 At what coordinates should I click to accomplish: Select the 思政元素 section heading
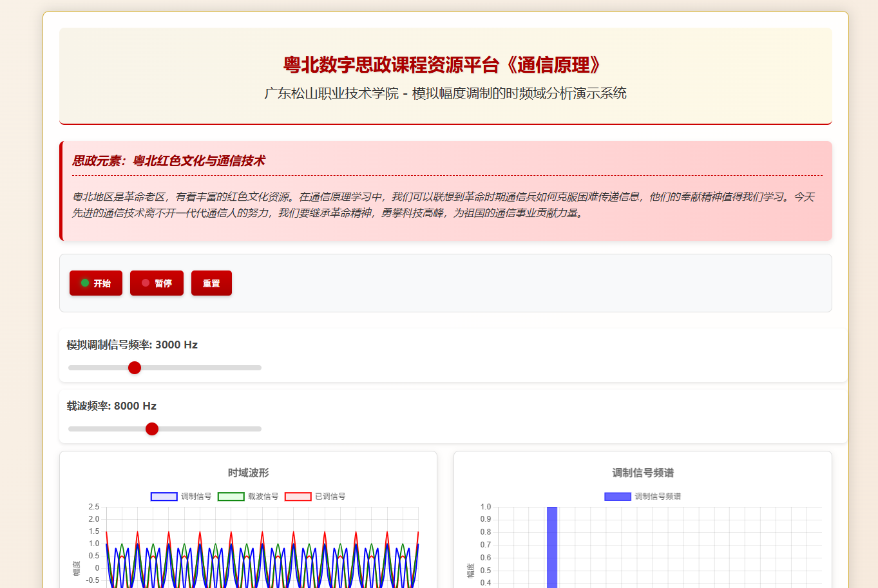click(x=168, y=161)
